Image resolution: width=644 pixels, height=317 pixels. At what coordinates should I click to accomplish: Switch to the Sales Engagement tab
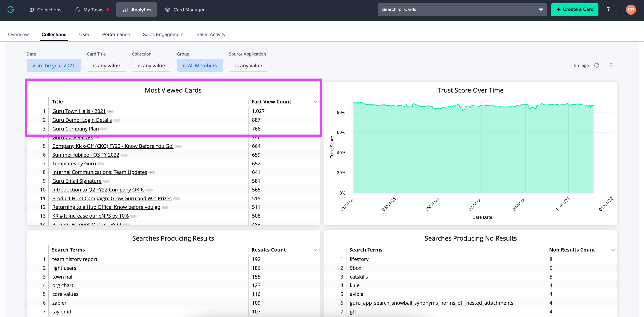pos(163,34)
